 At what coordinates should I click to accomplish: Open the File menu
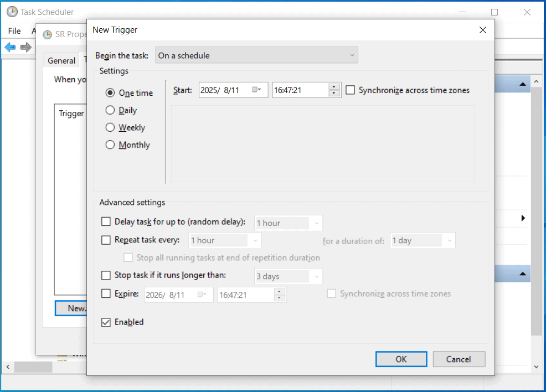[x=14, y=31]
